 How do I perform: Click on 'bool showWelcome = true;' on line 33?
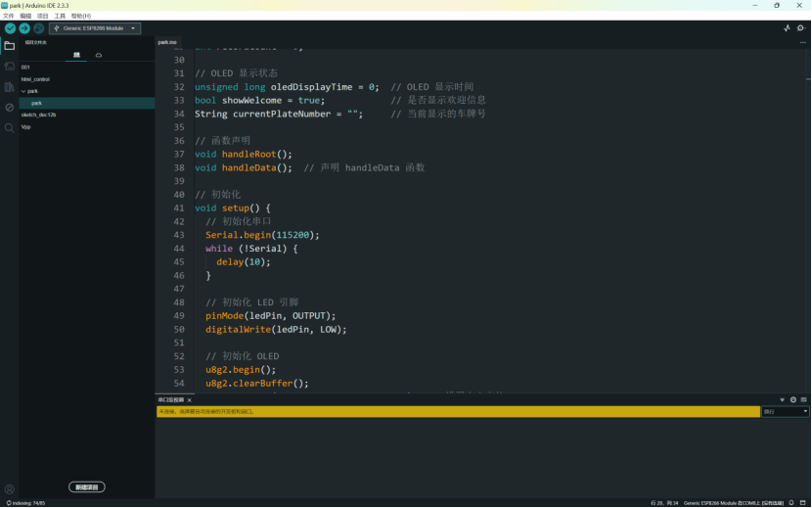260,100
